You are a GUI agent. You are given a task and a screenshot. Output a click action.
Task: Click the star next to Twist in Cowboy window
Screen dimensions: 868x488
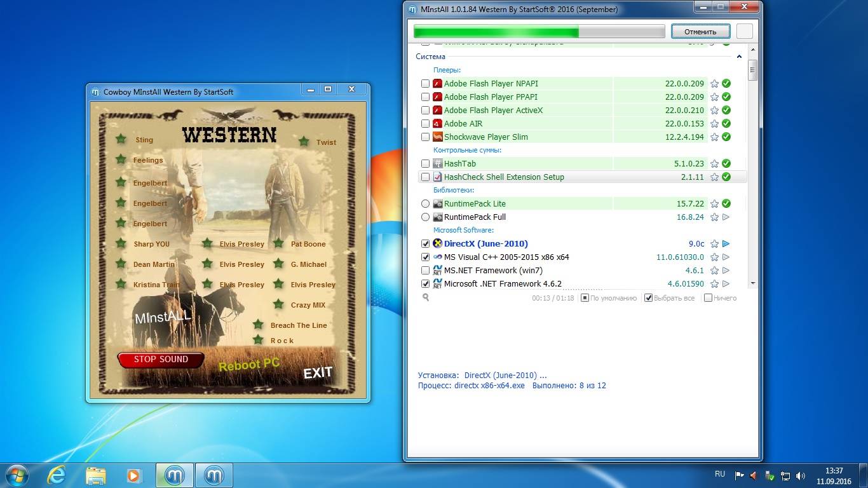point(304,142)
